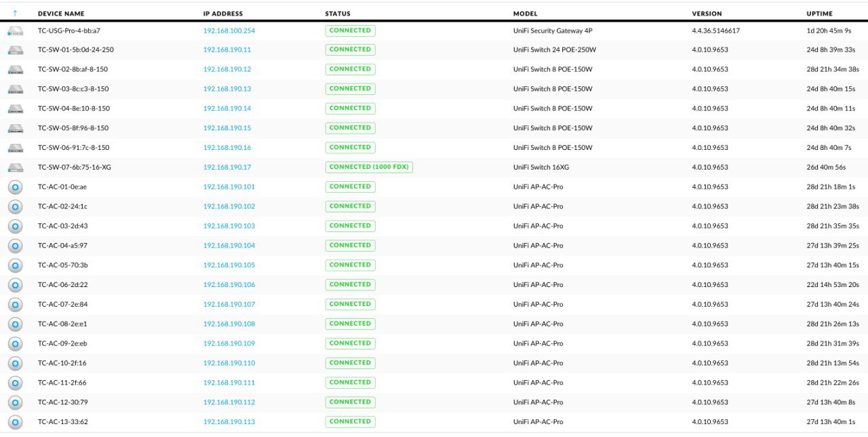Open IP link 192.168.190.106
The height and width of the screenshot is (437, 868).
(229, 285)
